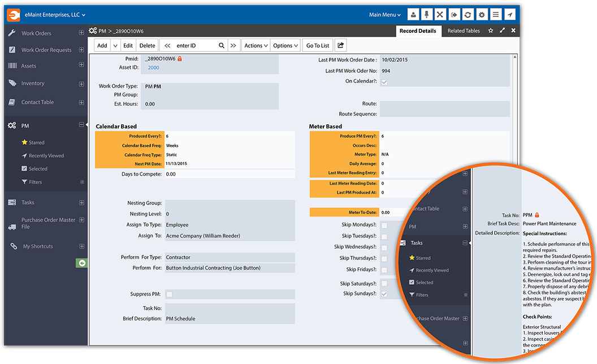Expand the Assets plus icon
The height and width of the screenshot is (364, 597).
point(81,65)
